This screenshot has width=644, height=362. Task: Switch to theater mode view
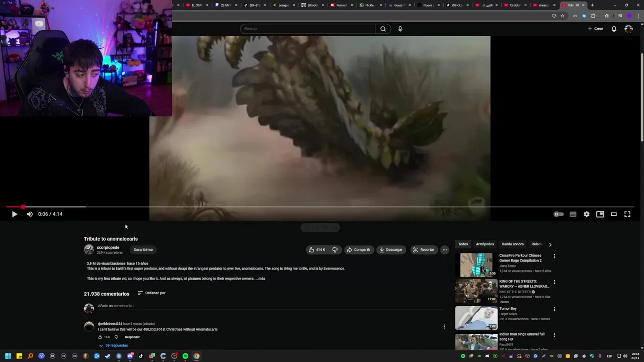point(614,214)
